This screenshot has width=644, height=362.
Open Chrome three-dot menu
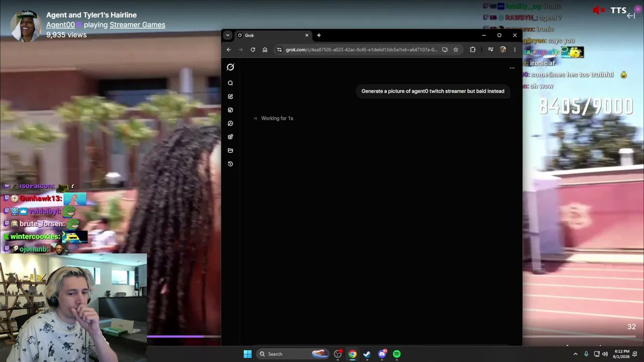[515, 50]
